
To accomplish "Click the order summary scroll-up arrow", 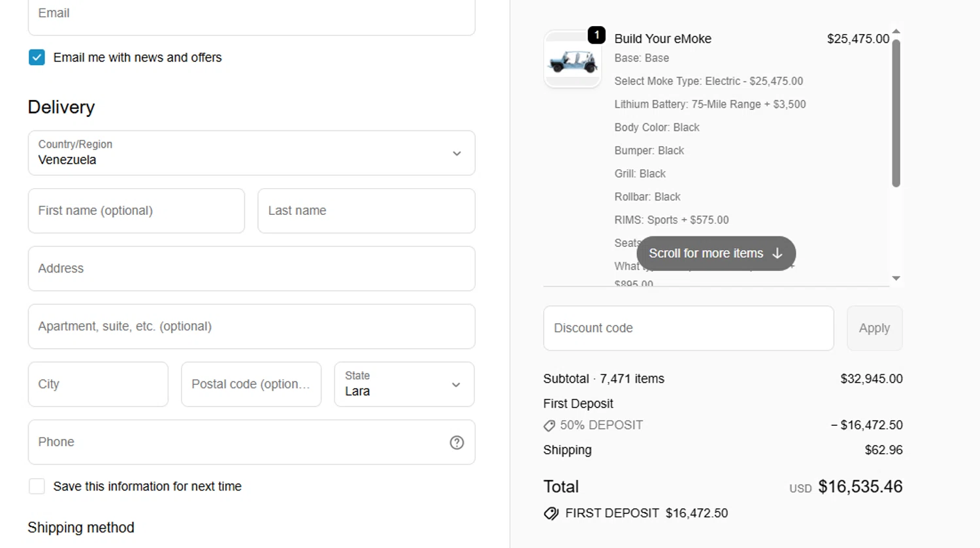I will coord(896,31).
